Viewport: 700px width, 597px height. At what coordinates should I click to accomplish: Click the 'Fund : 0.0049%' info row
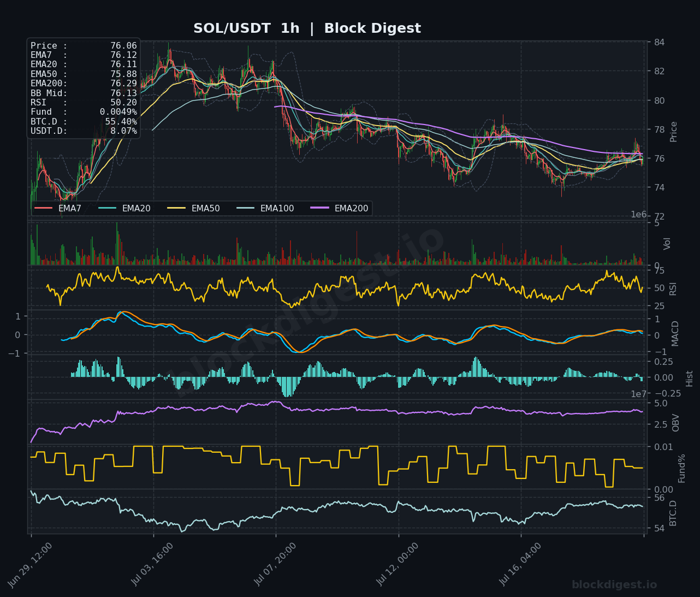(84, 112)
